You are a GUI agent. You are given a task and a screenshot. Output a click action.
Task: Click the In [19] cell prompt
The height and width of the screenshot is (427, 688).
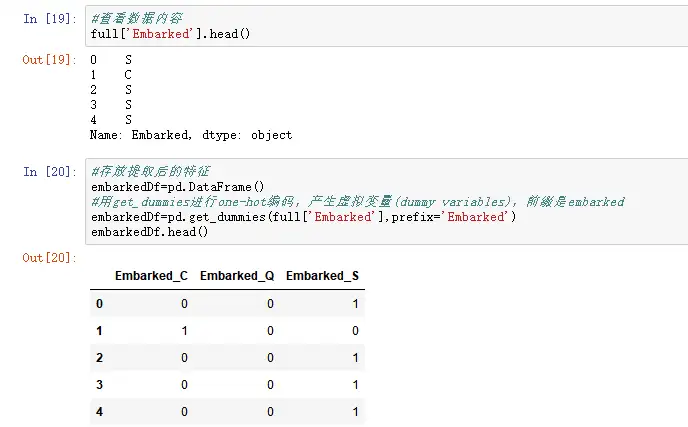click(x=50, y=19)
